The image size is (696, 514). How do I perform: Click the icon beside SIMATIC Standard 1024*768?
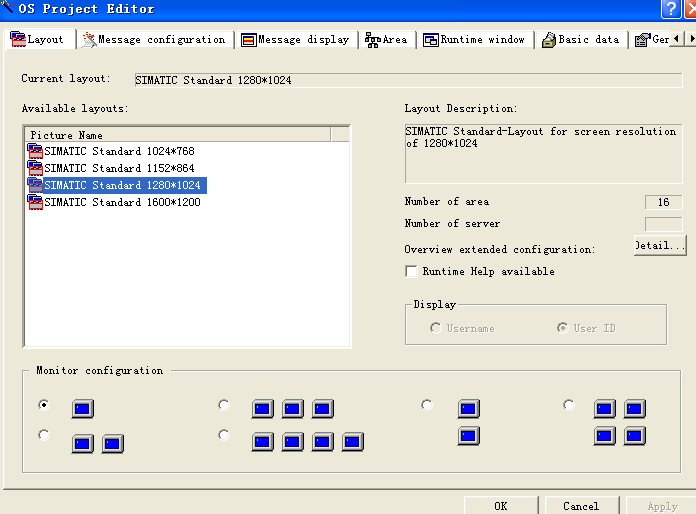(35, 151)
